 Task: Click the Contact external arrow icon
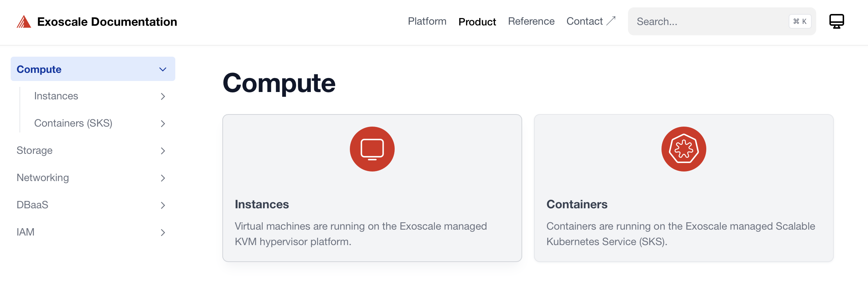pos(611,21)
